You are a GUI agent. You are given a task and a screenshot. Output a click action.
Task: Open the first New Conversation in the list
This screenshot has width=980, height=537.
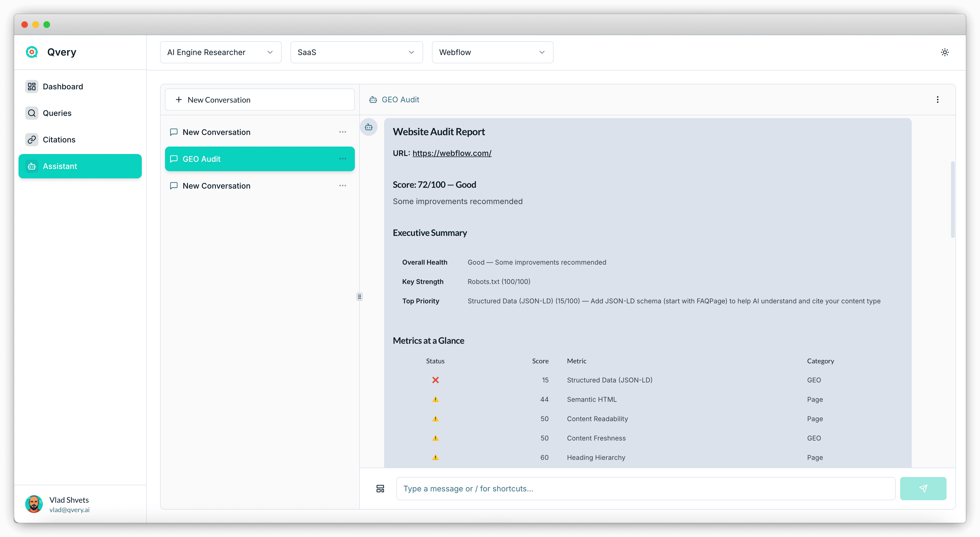pyautogui.click(x=260, y=132)
